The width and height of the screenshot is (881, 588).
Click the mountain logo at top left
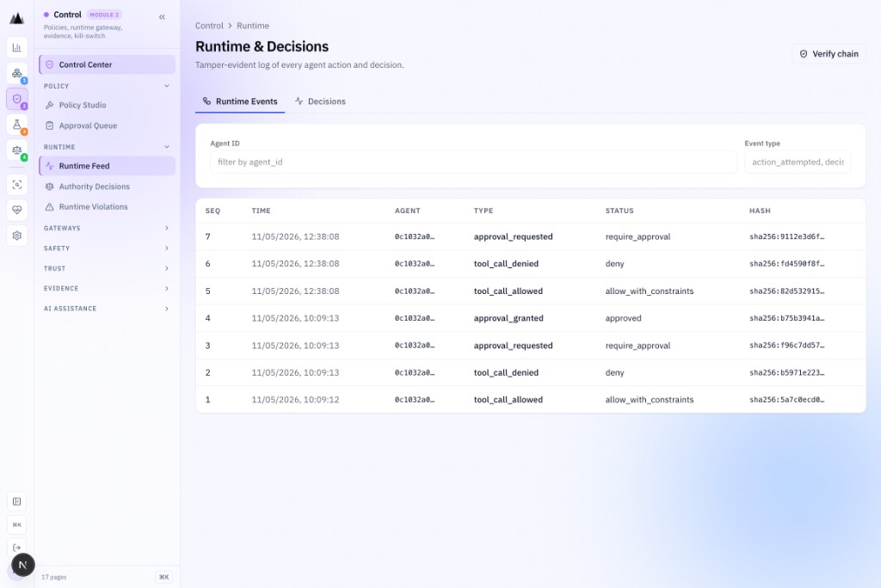[x=17, y=19]
